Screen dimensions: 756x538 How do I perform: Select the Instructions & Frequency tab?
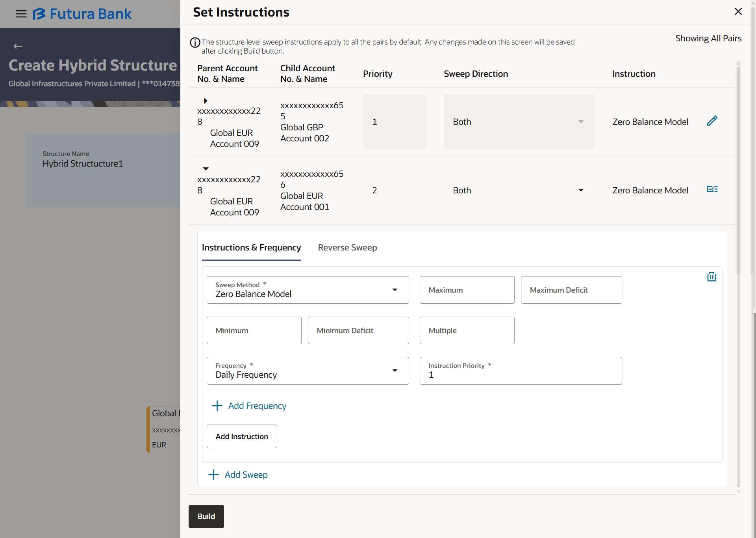pyautogui.click(x=251, y=248)
